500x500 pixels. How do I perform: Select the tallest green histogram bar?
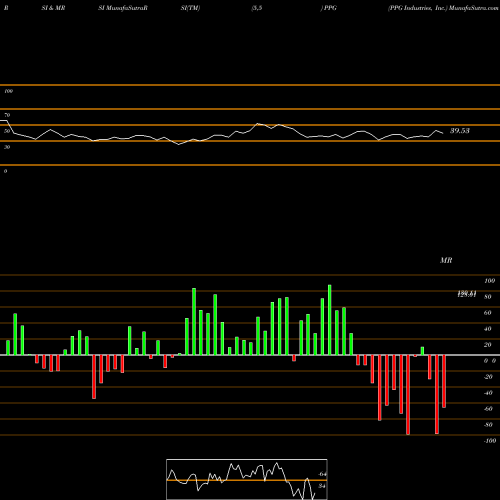point(330,320)
